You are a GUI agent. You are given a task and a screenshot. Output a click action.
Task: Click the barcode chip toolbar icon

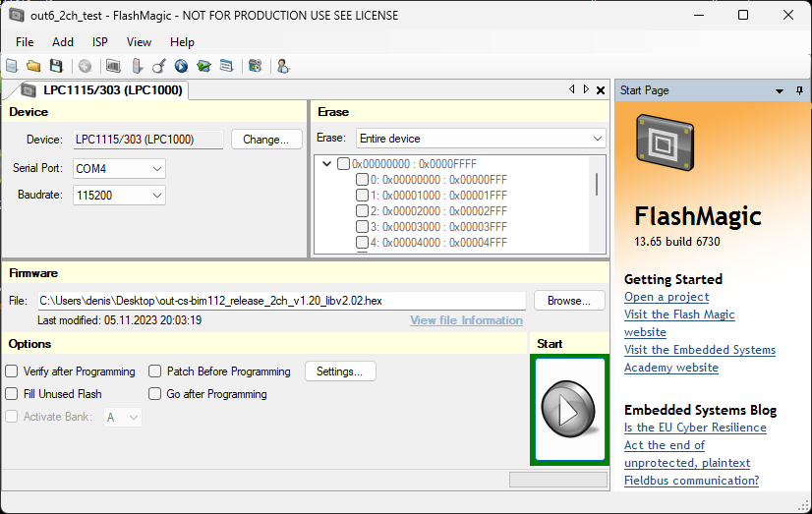(113, 66)
